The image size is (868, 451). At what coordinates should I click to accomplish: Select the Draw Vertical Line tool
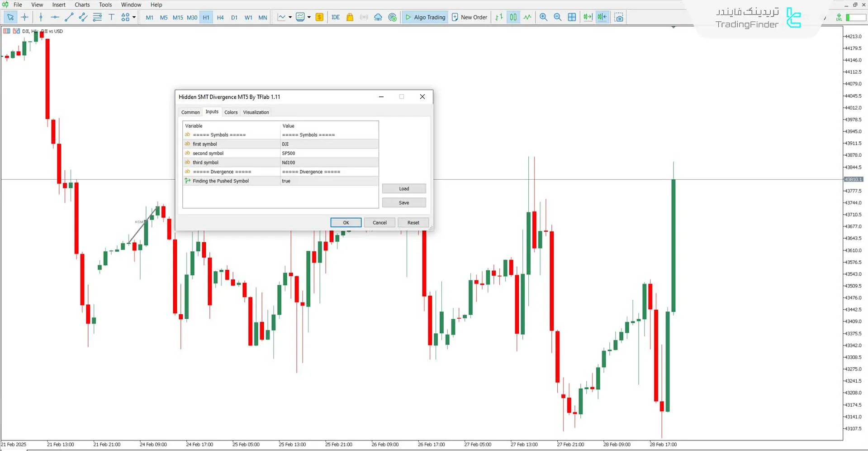coord(41,17)
